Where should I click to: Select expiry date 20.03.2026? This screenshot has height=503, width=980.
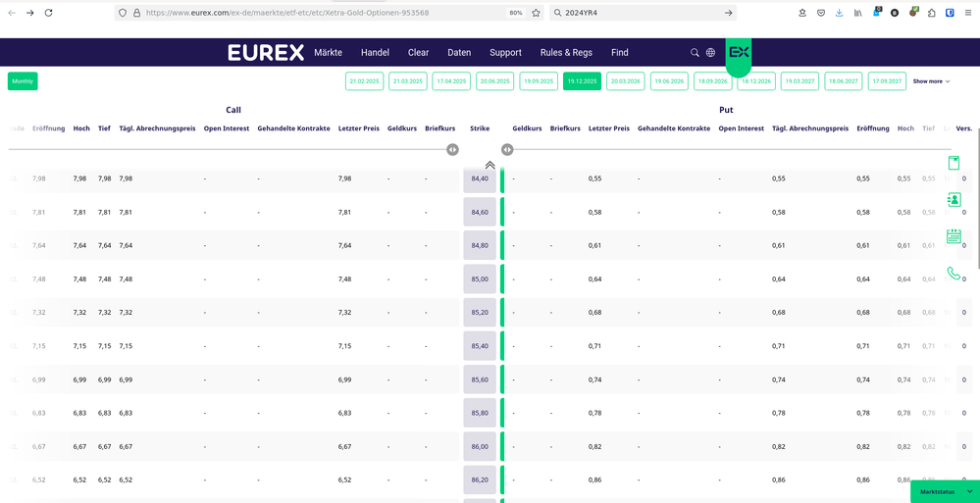[626, 81]
